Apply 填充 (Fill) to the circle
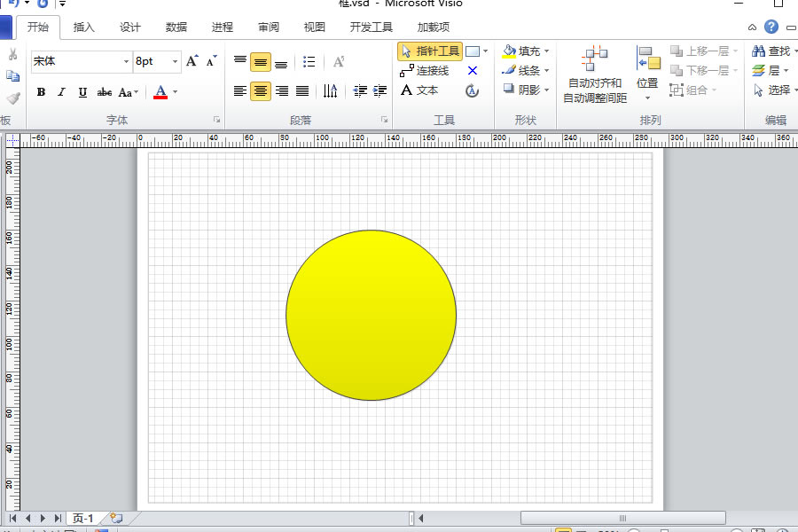This screenshot has height=532, width=798. pos(523,51)
